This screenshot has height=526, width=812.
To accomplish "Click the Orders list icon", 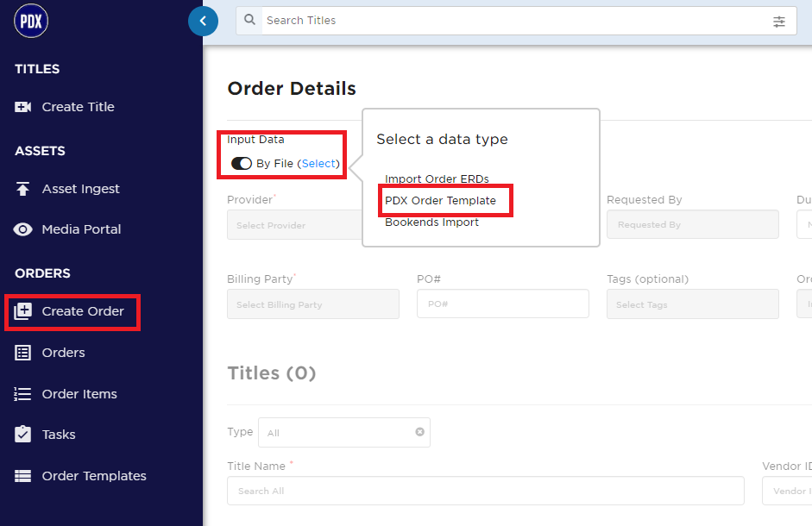I will [22, 353].
